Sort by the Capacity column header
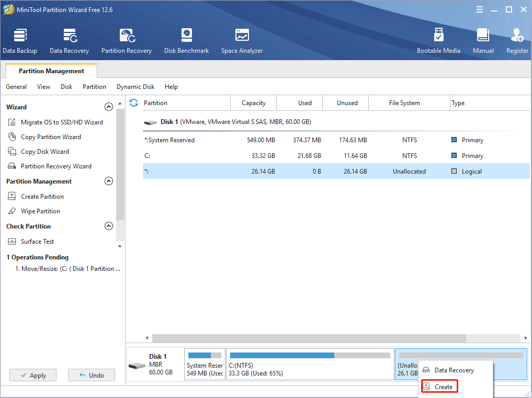This screenshot has width=532, height=398. (254, 103)
